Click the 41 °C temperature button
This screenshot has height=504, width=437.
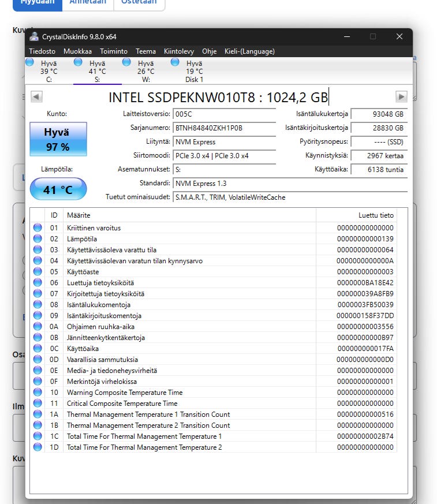[x=58, y=189]
